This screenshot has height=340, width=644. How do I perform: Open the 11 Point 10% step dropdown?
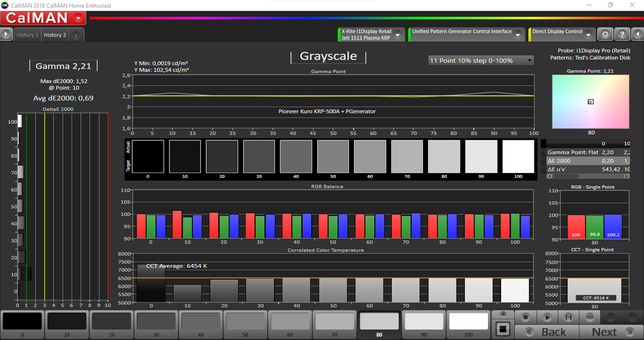[481, 60]
